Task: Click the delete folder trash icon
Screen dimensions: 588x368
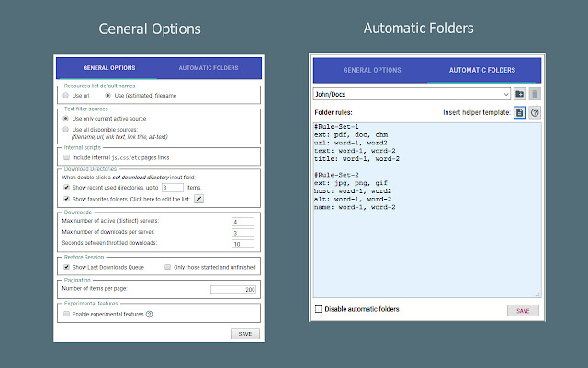Action: click(x=535, y=94)
